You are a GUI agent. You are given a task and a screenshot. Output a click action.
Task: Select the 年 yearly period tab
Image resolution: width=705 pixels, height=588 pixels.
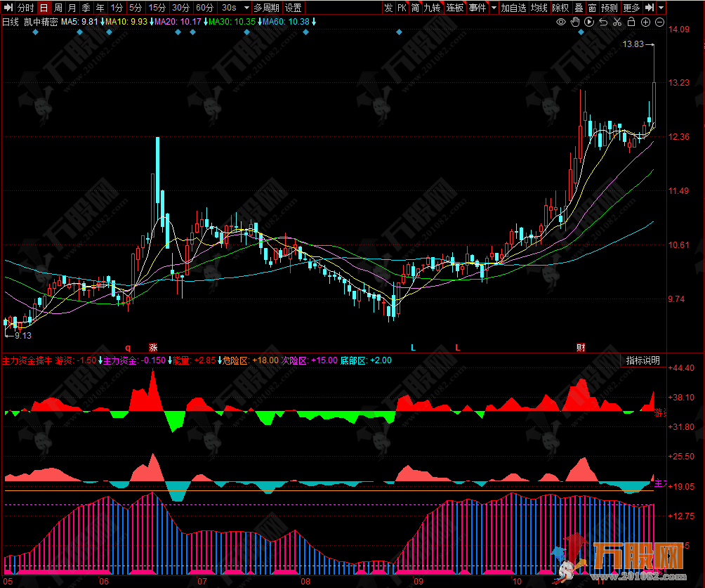100,8
